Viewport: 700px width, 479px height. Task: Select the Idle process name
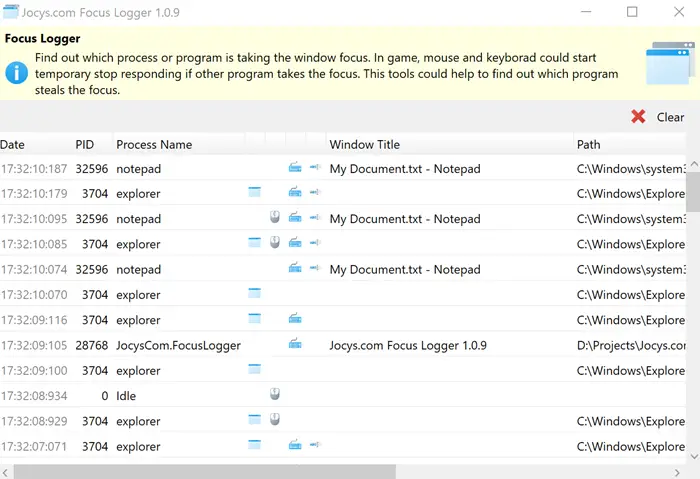click(x=126, y=396)
